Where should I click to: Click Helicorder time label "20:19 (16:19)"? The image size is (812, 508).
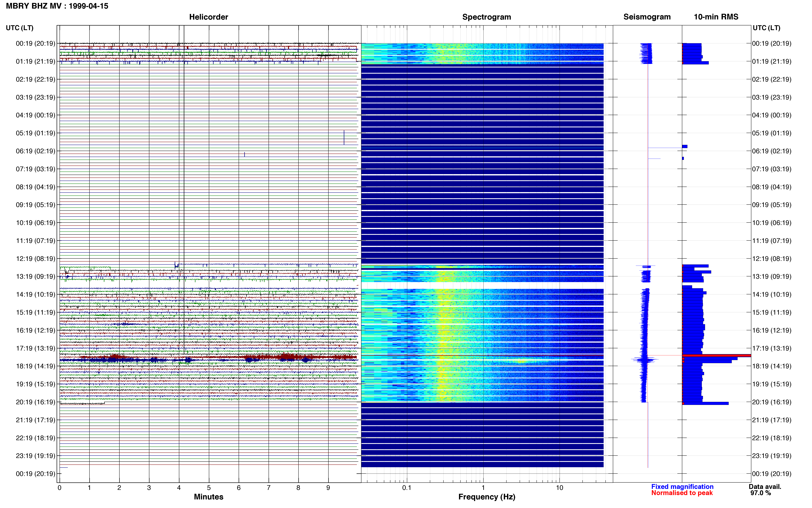click(36, 402)
